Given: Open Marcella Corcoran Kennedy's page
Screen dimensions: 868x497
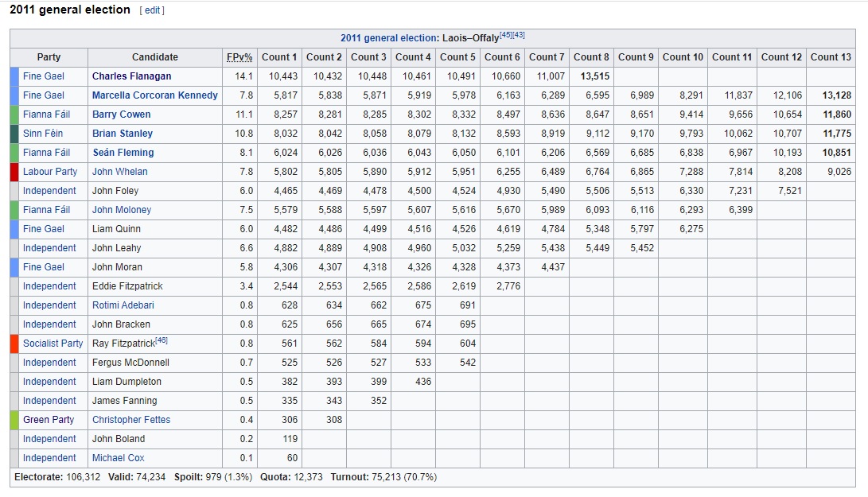Looking at the screenshot, I should [x=155, y=95].
